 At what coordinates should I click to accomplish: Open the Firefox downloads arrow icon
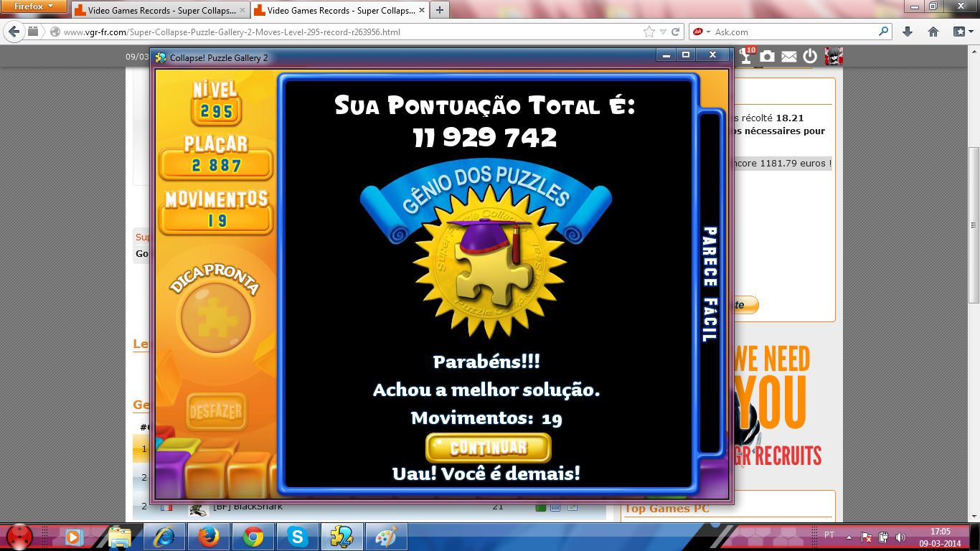point(908,32)
